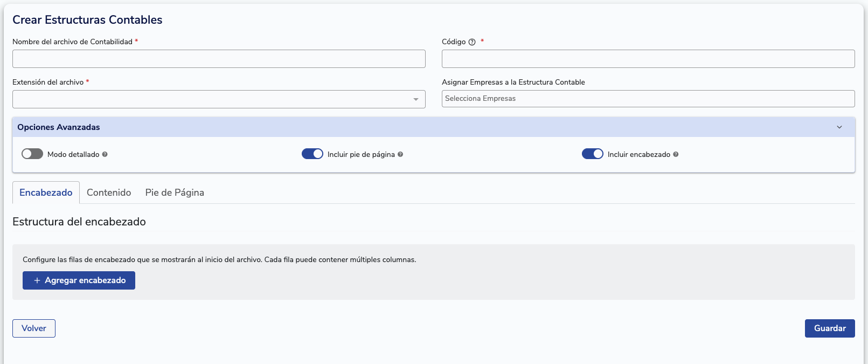868x364 pixels.
Task: Click the Opciones Avanzadas header bar
Action: (431, 127)
